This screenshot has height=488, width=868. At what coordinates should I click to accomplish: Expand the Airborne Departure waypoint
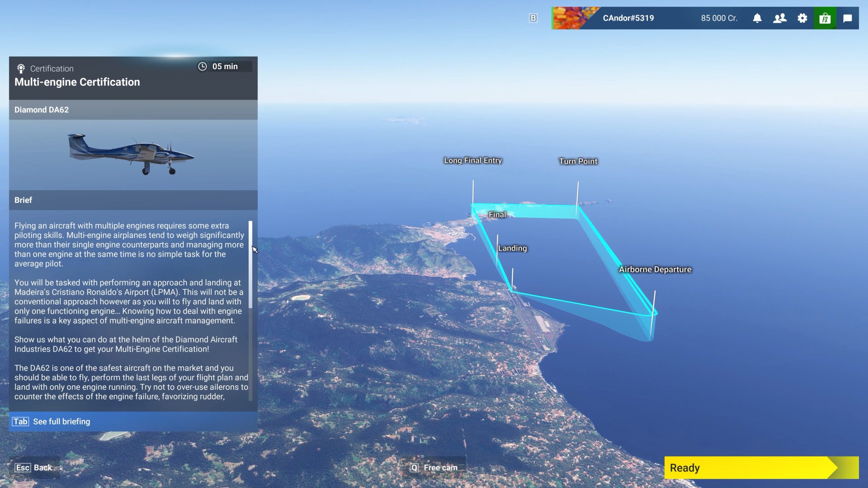[x=654, y=269]
